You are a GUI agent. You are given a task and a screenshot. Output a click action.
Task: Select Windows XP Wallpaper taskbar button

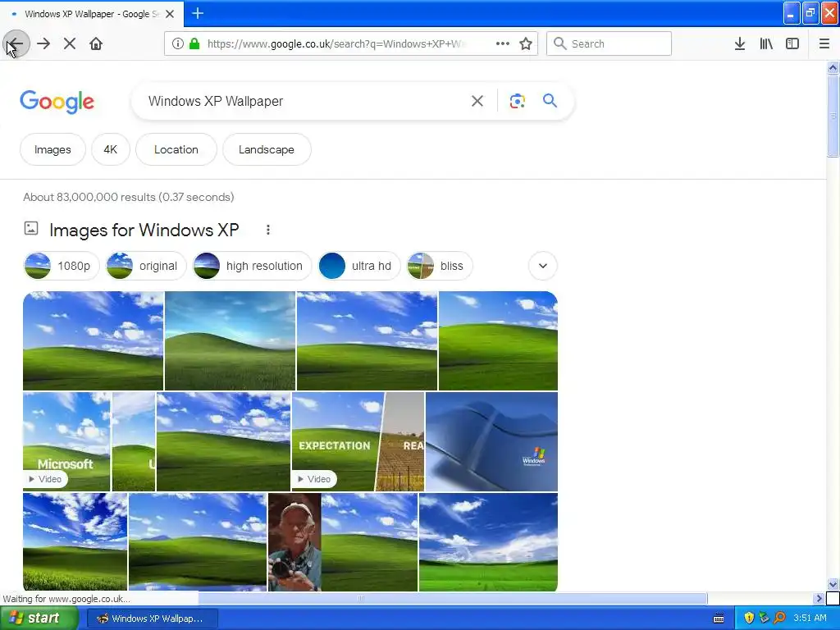[x=152, y=619]
